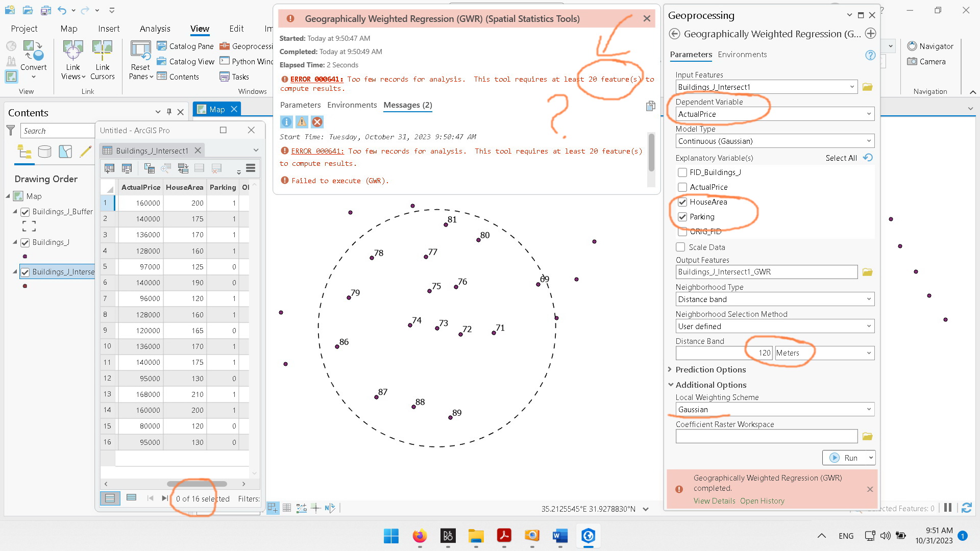The height and width of the screenshot is (551, 980).
Task: Click the filter icon in Contents pane
Action: (x=10, y=131)
